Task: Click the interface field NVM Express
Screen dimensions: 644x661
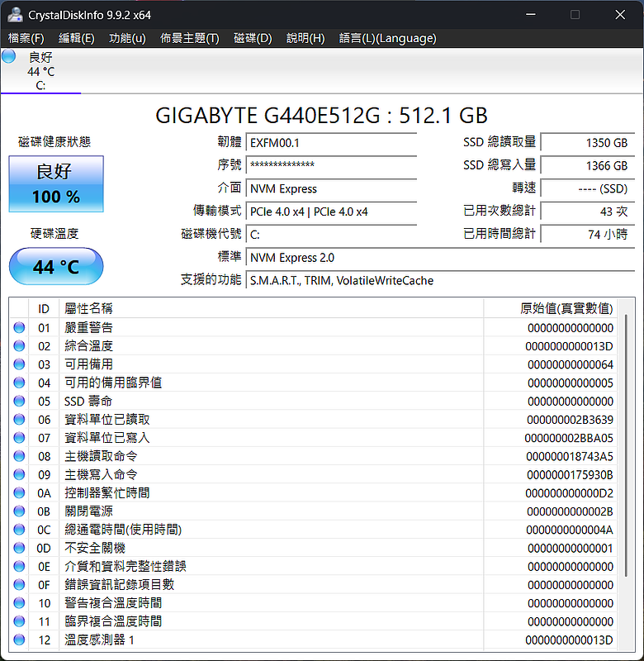Action: click(331, 188)
